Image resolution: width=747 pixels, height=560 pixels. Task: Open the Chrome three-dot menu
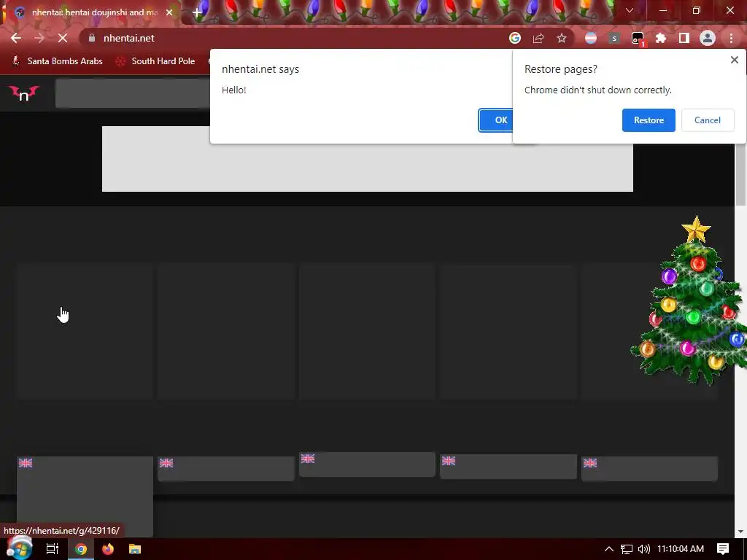point(731,38)
